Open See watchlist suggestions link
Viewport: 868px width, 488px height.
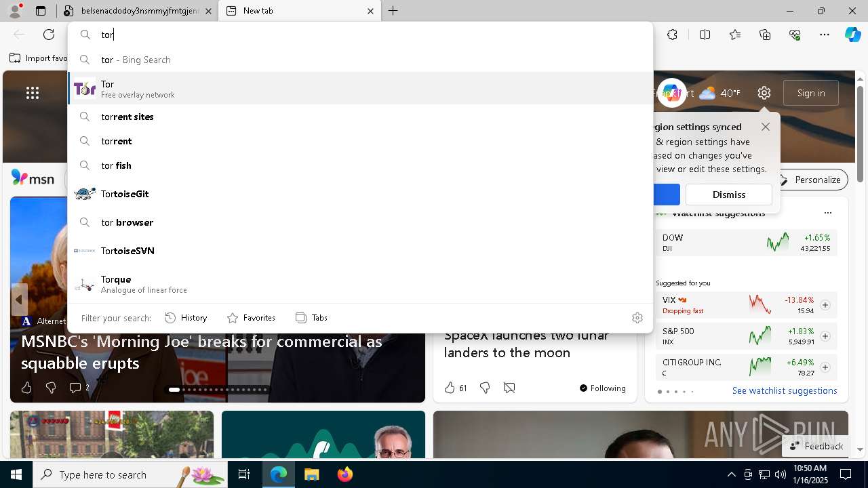pyautogui.click(x=785, y=390)
